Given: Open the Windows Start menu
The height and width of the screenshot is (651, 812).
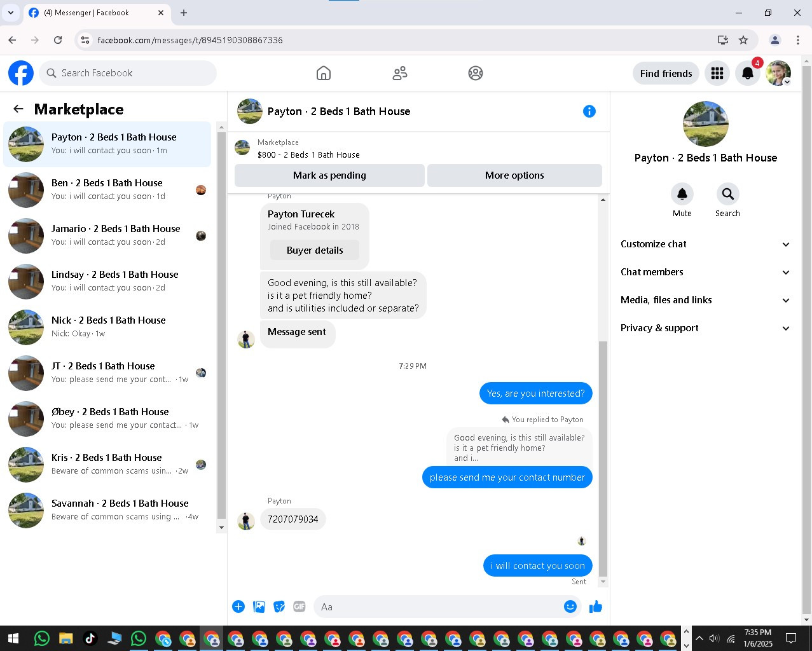Looking at the screenshot, I should click(12, 638).
